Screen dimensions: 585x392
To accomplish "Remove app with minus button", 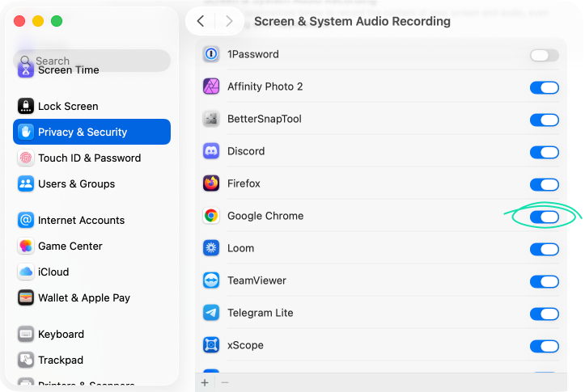I will click(x=225, y=382).
